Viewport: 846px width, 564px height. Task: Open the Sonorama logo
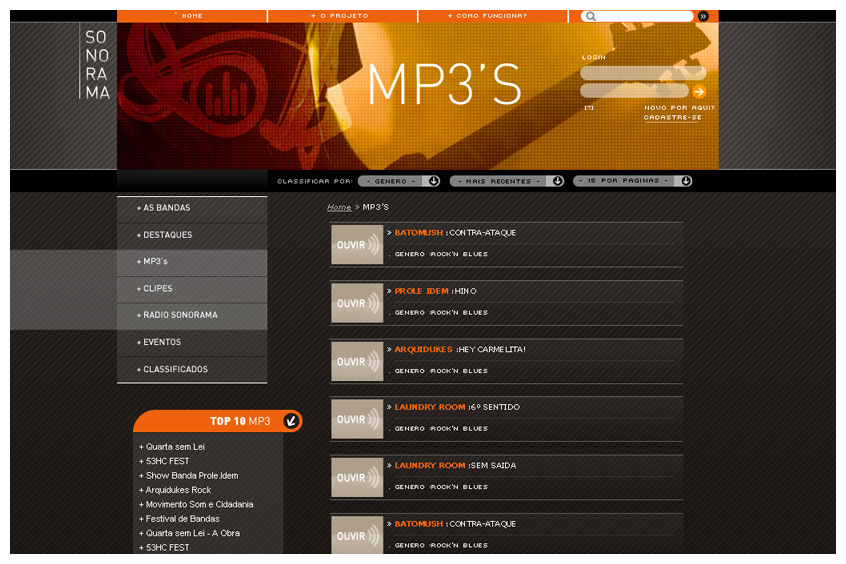pos(97,64)
